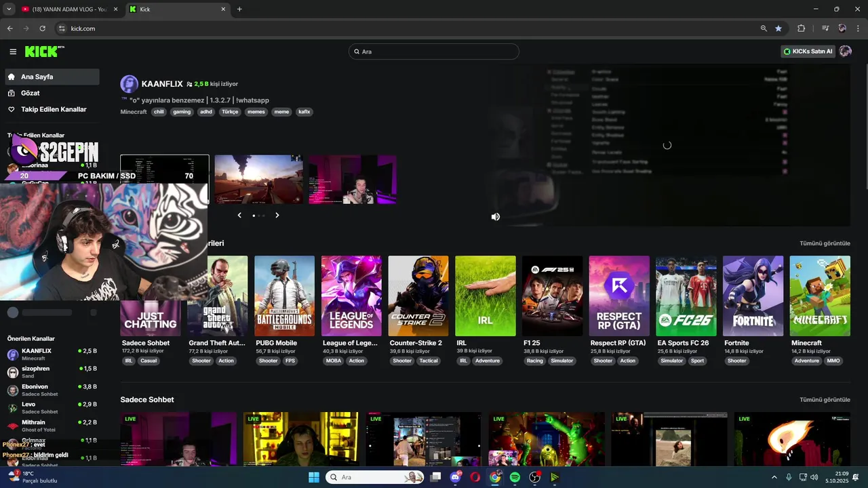This screenshot has width=868, height=488.
Task: Open the Chrome media controls icon
Action: (825, 28)
